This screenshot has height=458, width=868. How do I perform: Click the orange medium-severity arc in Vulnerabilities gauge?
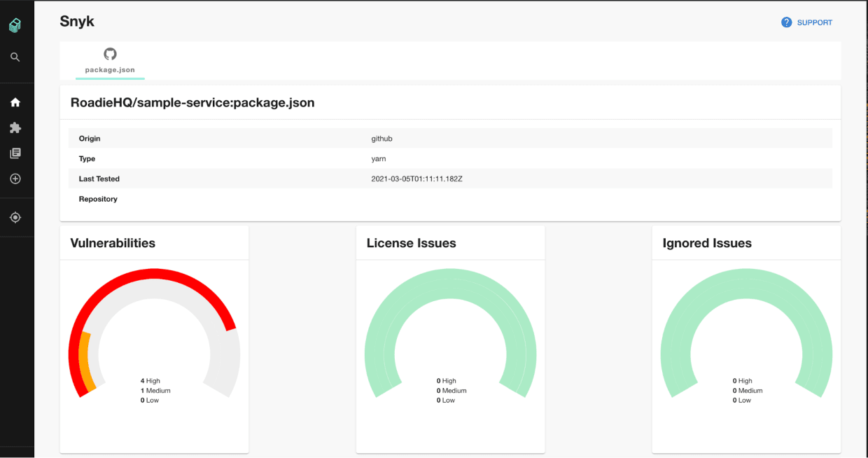pos(86,360)
